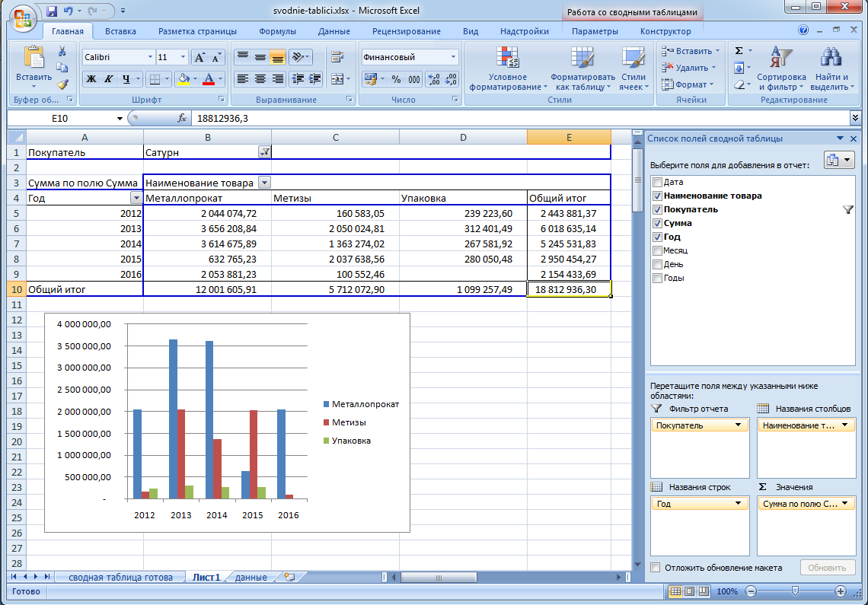The height and width of the screenshot is (605, 868).
Task: Open the font name Calibri dropdown
Action: pos(149,57)
